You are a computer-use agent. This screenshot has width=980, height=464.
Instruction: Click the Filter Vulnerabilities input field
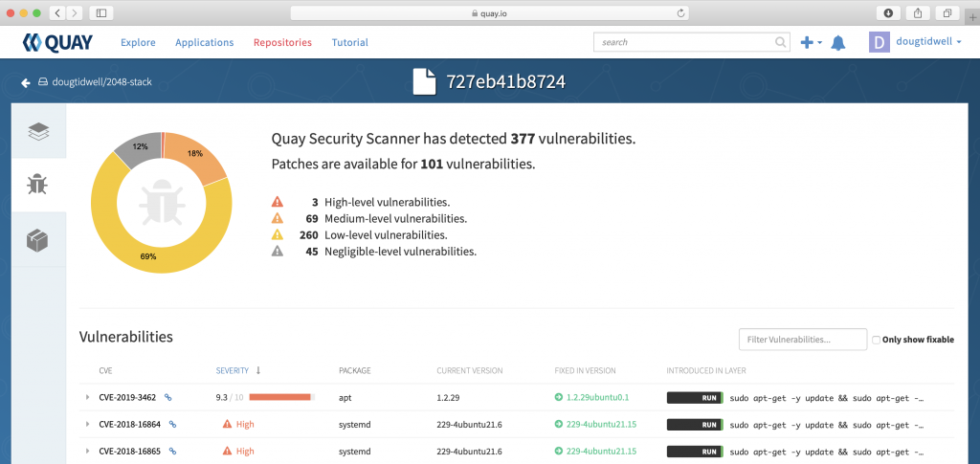pyautogui.click(x=801, y=340)
